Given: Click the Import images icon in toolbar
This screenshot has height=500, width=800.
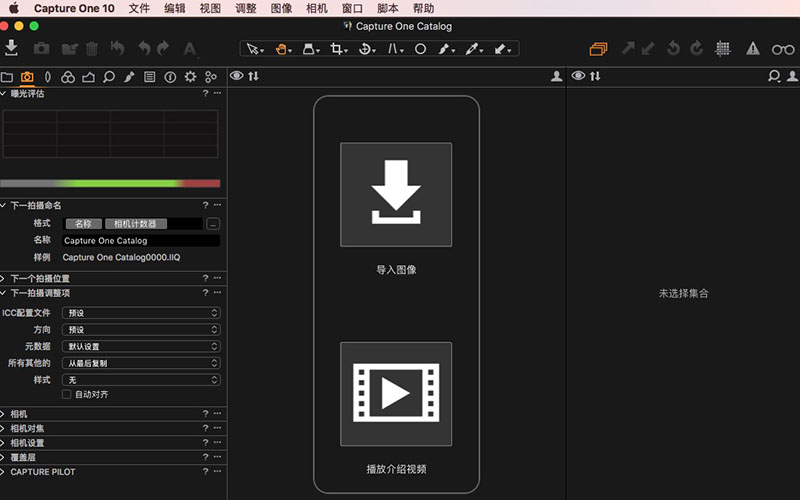Looking at the screenshot, I should (x=11, y=48).
